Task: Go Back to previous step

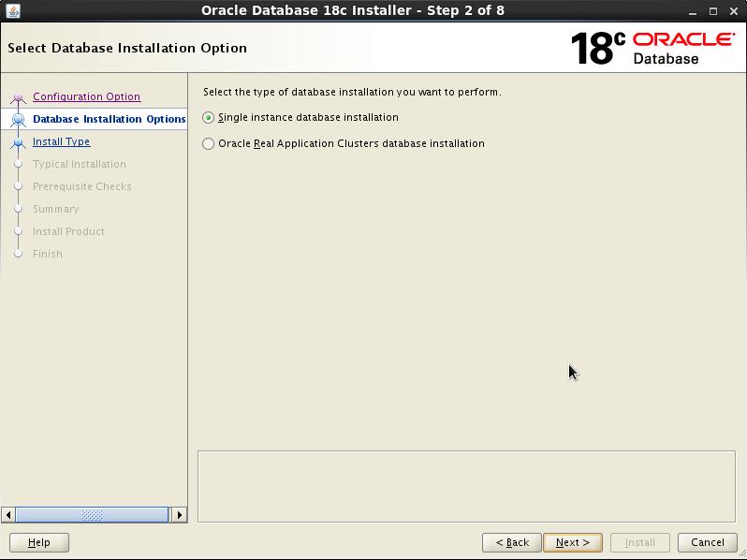Action: point(512,542)
